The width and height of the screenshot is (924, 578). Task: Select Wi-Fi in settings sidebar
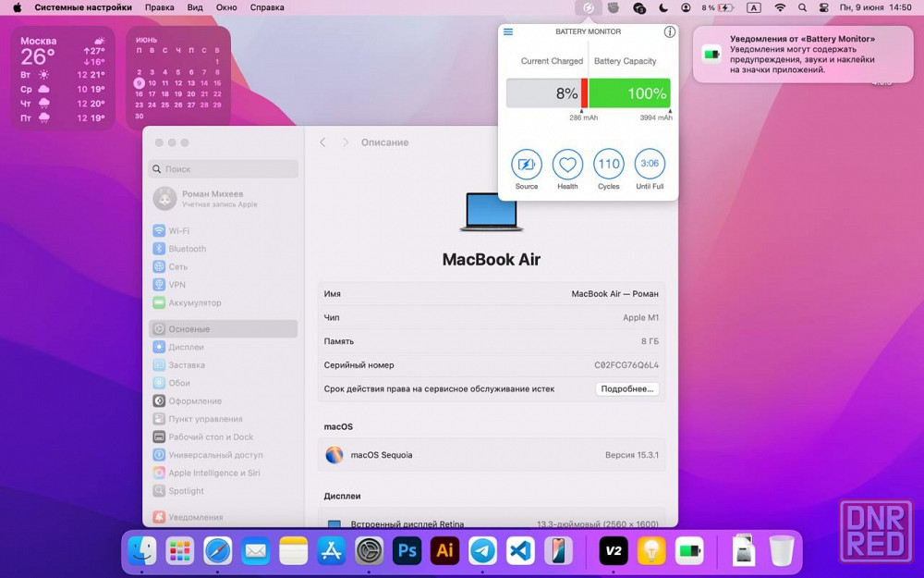tap(224, 230)
